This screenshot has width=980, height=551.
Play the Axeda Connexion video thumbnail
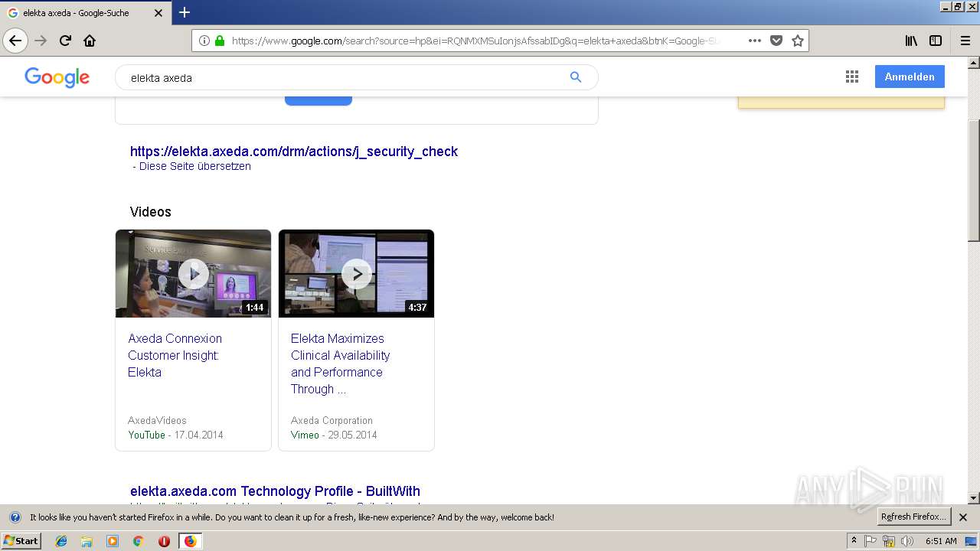pyautogui.click(x=193, y=273)
